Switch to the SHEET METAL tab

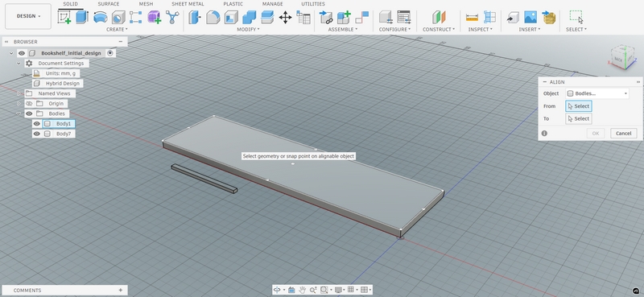[188, 4]
